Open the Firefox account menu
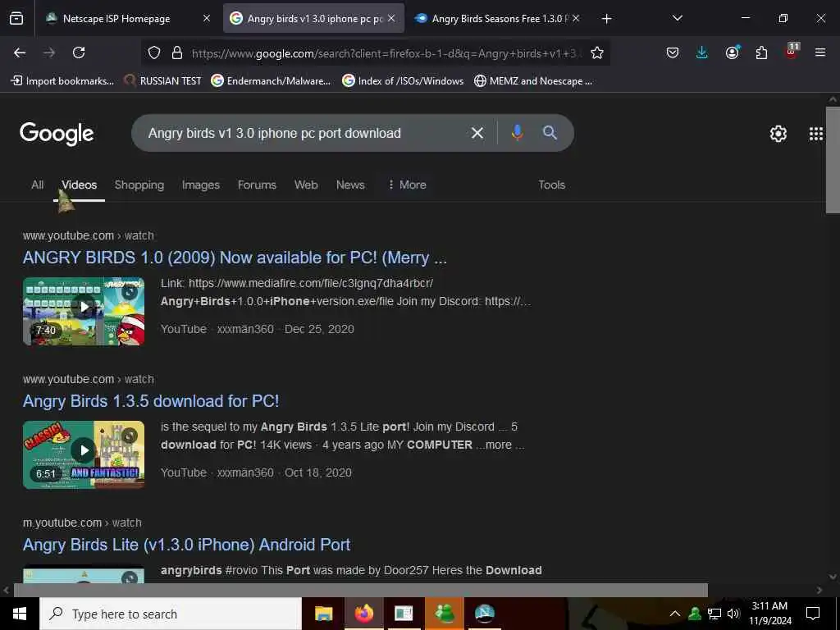This screenshot has width=840, height=630. [732, 52]
